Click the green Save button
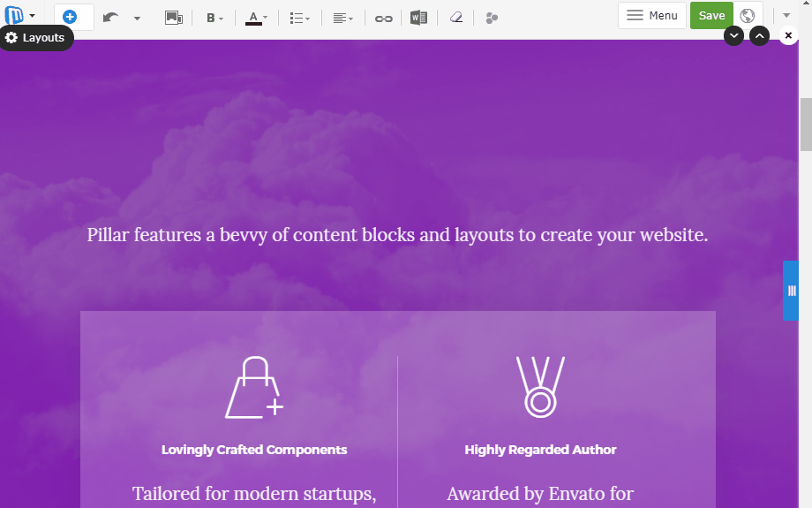 pos(711,16)
